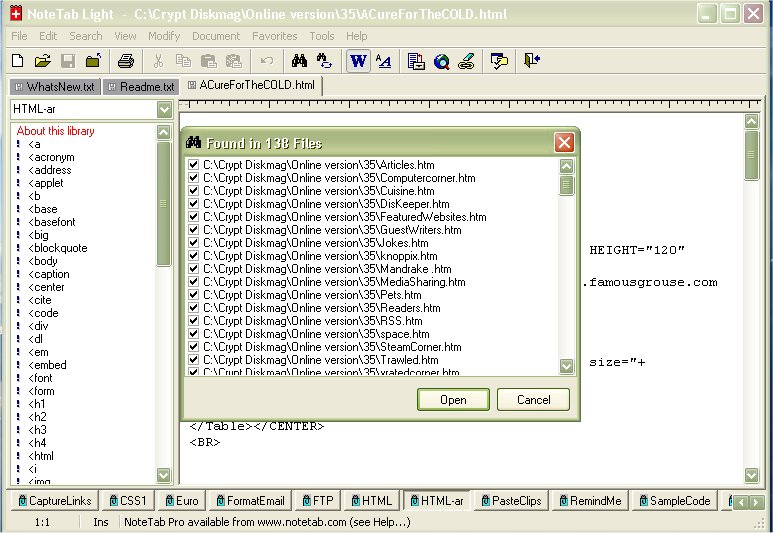Viewport: 773px width, 533px height.
Task: Uncheck the Jokes.htm checkbox
Action: tap(193, 243)
